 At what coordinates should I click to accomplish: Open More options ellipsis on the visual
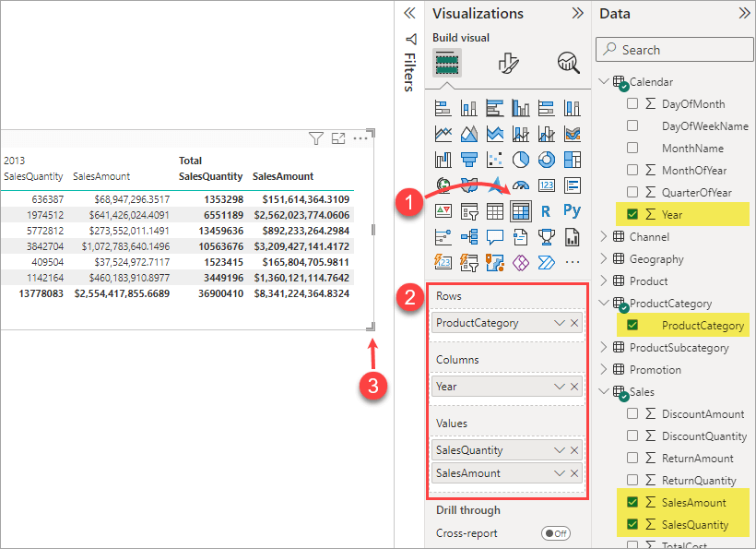point(360,138)
